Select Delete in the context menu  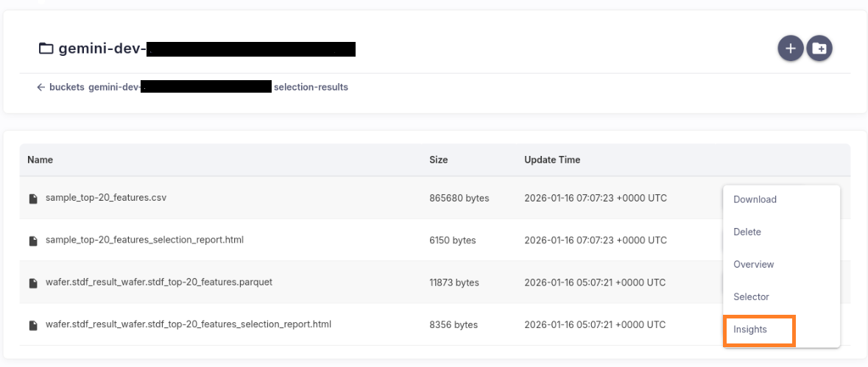click(747, 232)
